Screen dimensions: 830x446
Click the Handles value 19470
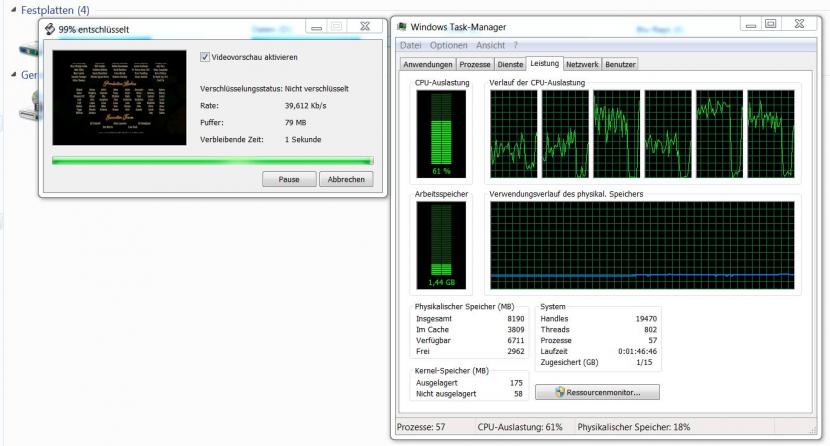pyautogui.click(x=646, y=318)
